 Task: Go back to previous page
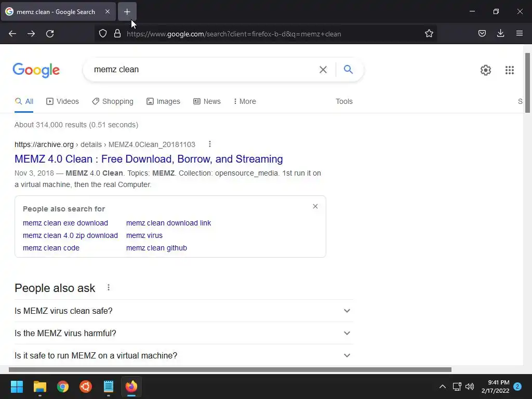(x=12, y=34)
